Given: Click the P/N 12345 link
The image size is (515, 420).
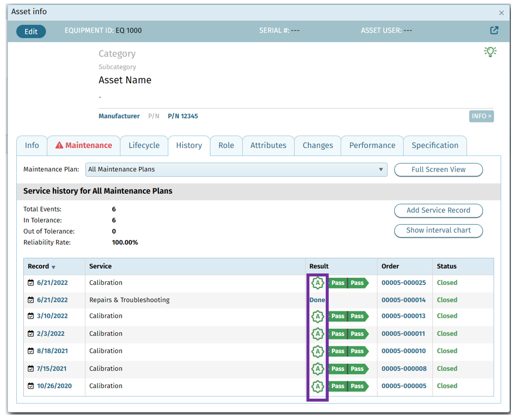Looking at the screenshot, I should [x=183, y=116].
